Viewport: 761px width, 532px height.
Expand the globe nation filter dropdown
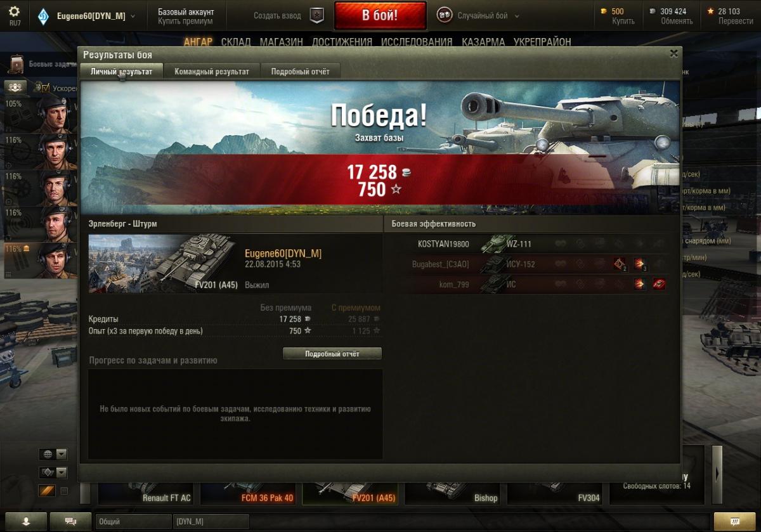(x=53, y=454)
